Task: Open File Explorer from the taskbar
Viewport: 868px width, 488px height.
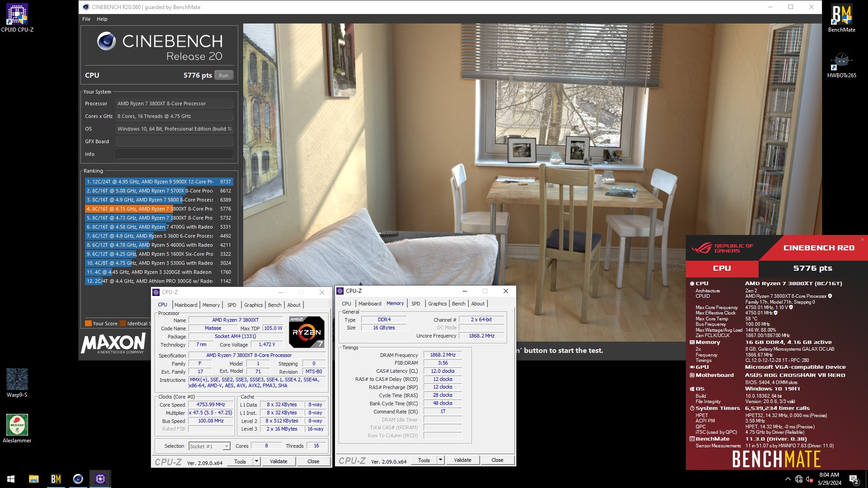Action: click(x=33, y=479)
